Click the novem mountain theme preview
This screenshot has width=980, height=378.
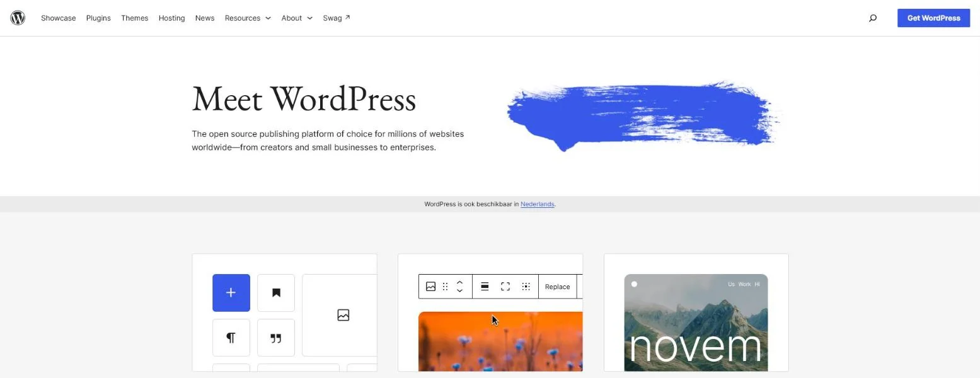(x=696, y=323)
